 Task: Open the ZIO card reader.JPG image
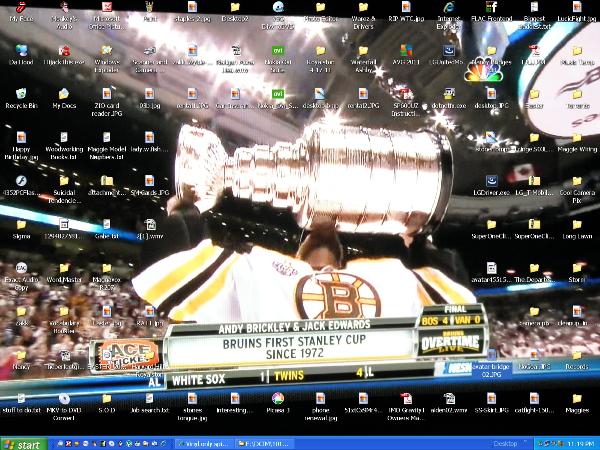tap(107, 94)
